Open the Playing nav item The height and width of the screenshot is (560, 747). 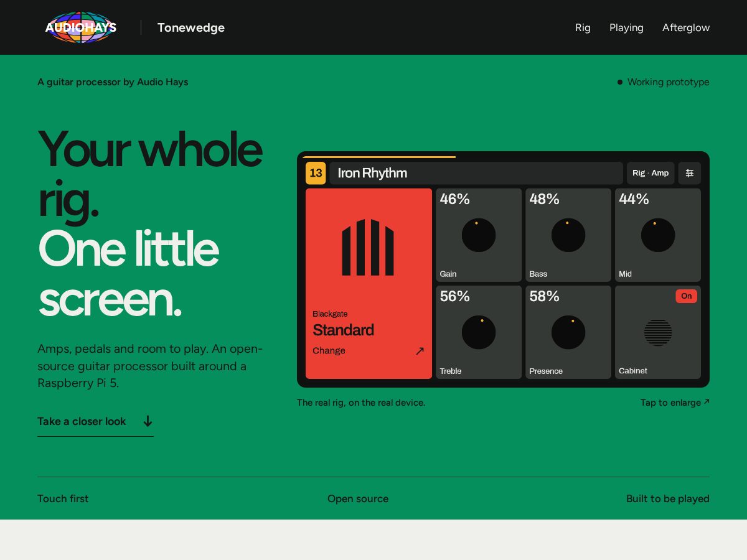[x=626, y=27]
